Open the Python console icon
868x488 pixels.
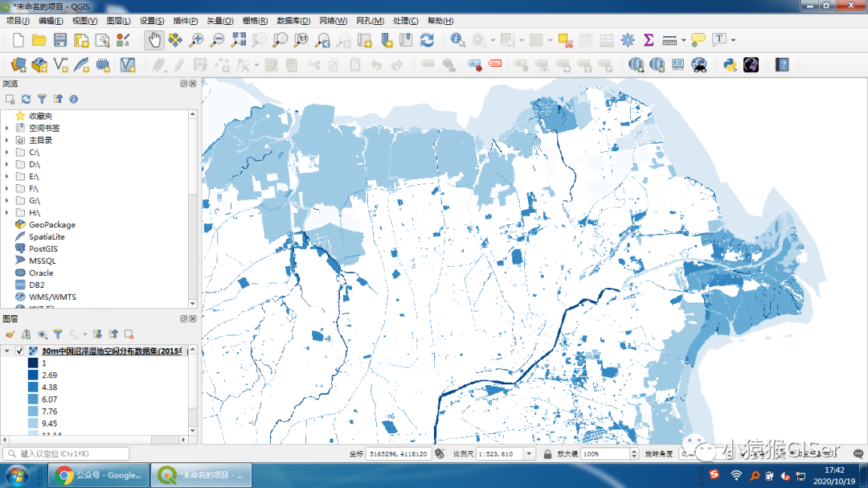click(730, 64)
